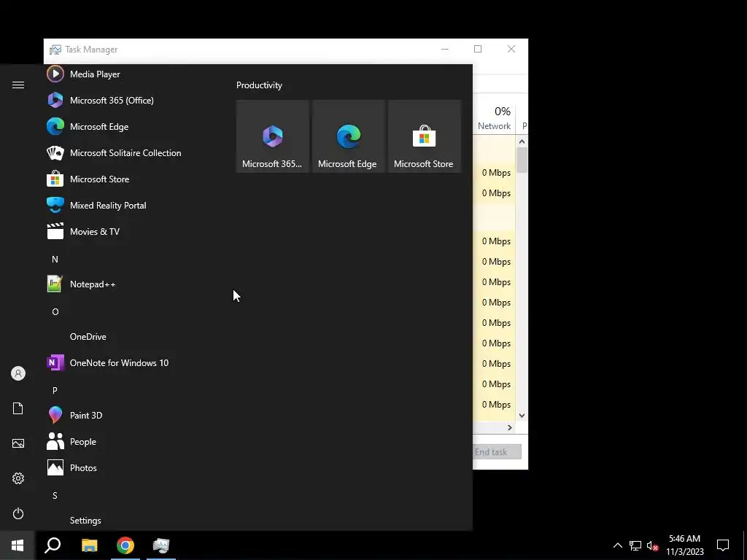Viewport: 747px width, 560px height.
Task: Open Settings entry in the app list
Action: click(x=128, y=520)
